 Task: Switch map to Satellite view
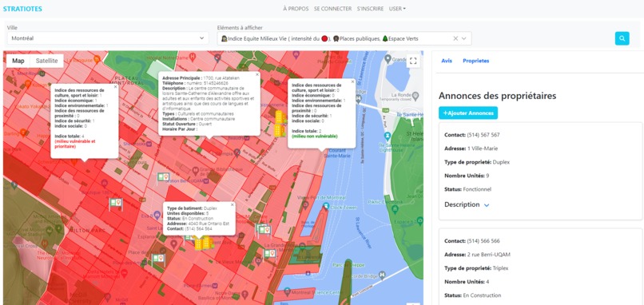(46, 61)
